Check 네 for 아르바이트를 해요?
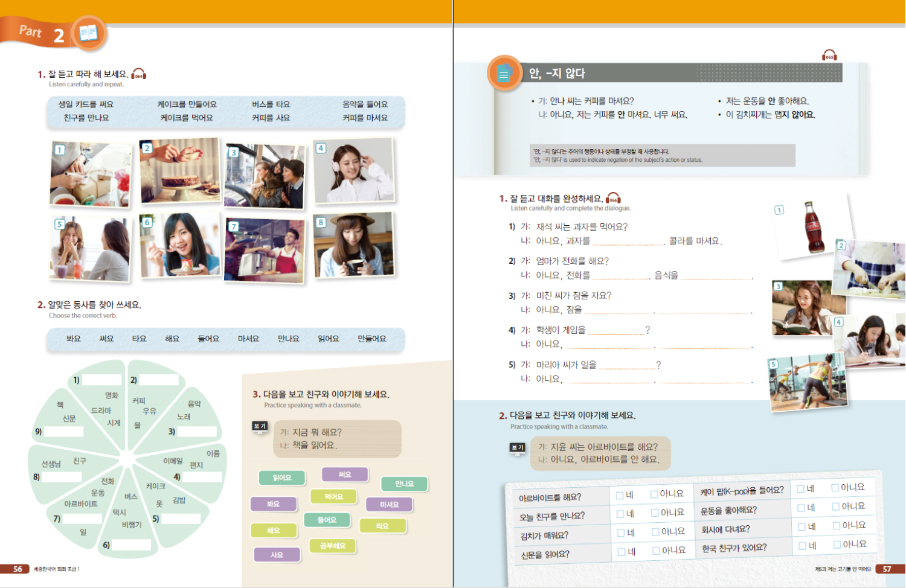 620,496
